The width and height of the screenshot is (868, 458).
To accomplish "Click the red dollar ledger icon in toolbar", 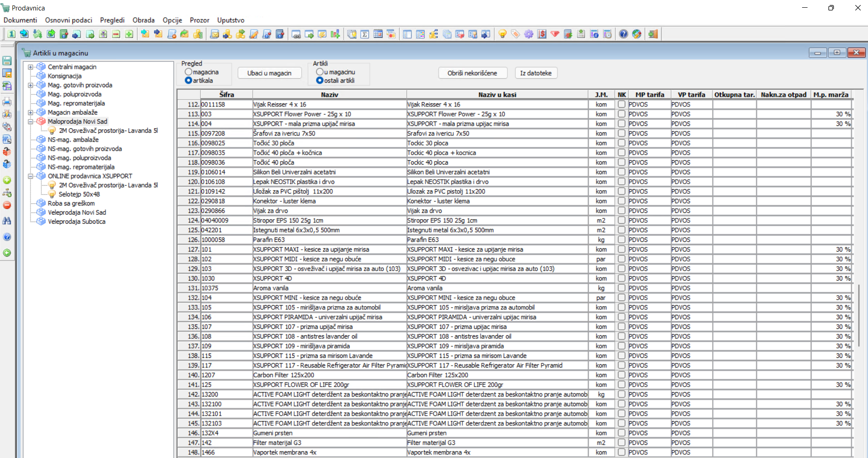I will [x=542, y=34].
